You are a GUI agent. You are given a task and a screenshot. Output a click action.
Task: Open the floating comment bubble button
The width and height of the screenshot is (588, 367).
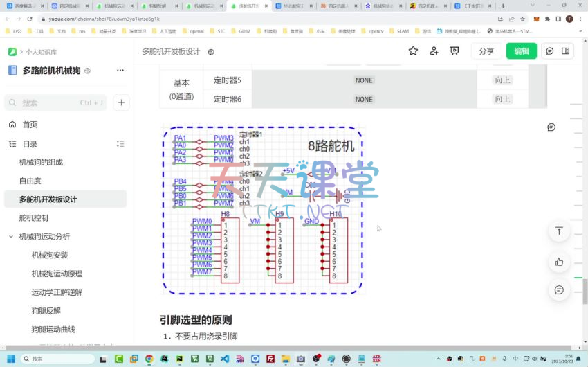tap(559, 289)
